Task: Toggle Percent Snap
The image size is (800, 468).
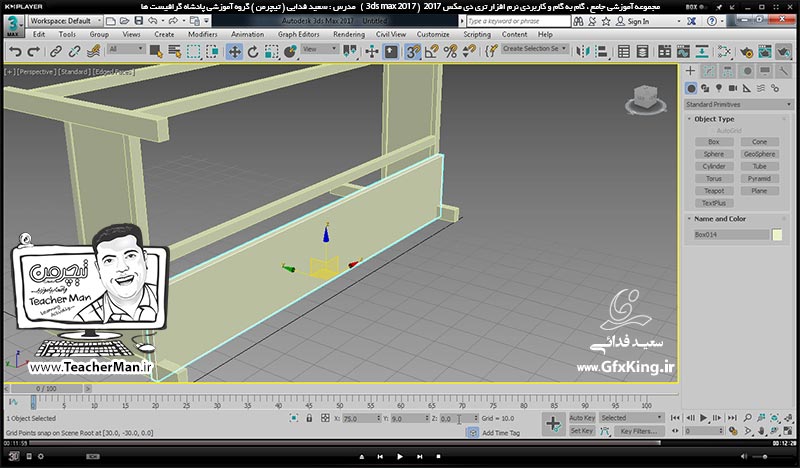Action: (450, 52)
